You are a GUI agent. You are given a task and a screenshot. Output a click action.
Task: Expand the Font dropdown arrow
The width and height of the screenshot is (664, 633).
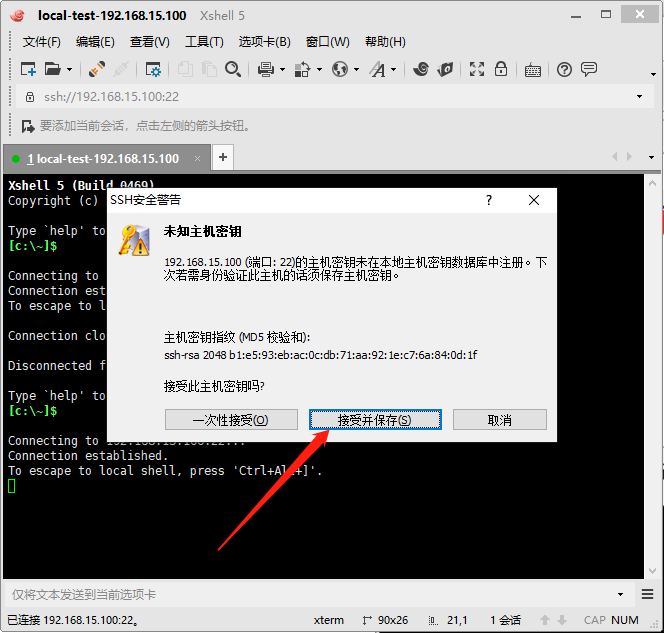393,69
